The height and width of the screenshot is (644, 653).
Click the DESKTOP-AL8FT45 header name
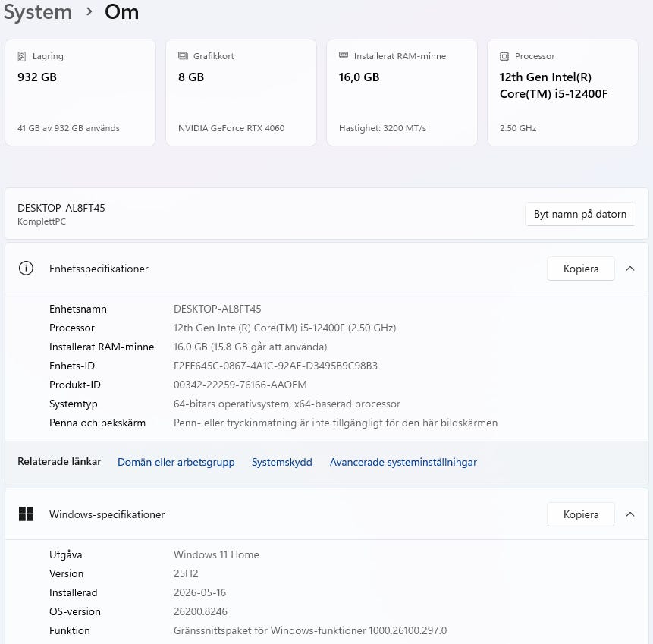coord(61,208)
